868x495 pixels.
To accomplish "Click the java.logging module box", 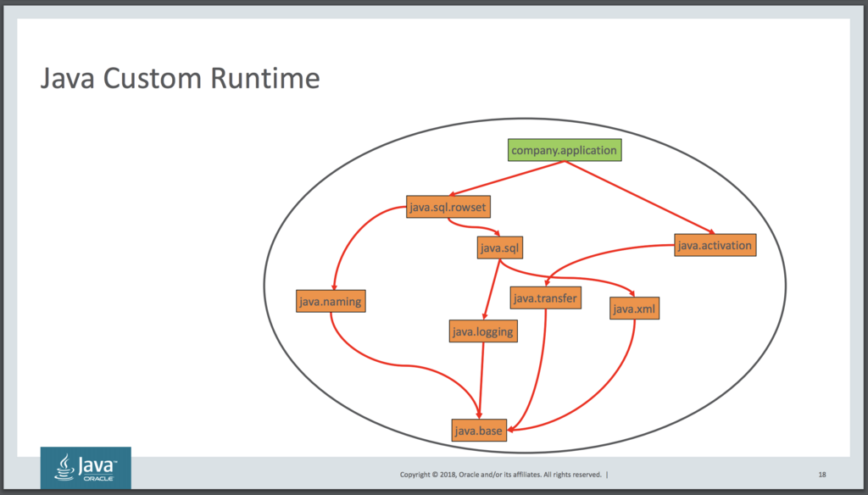I will pos(483,331).
